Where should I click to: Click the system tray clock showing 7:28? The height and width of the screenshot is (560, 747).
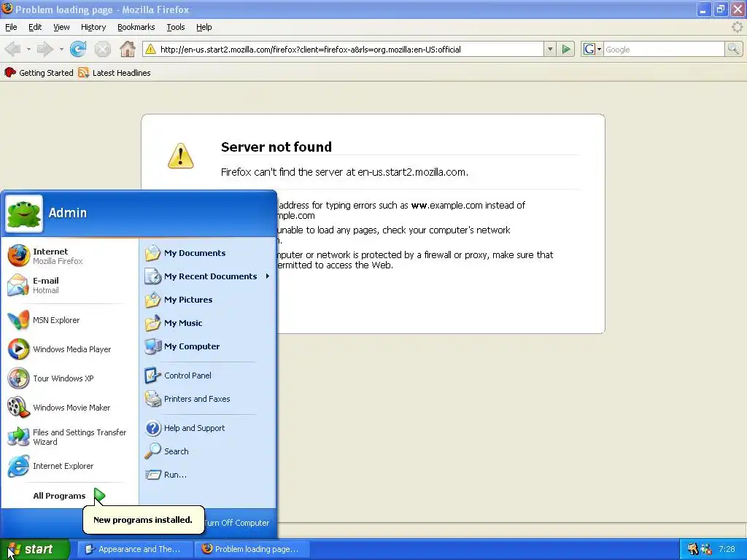click(727, 549)
